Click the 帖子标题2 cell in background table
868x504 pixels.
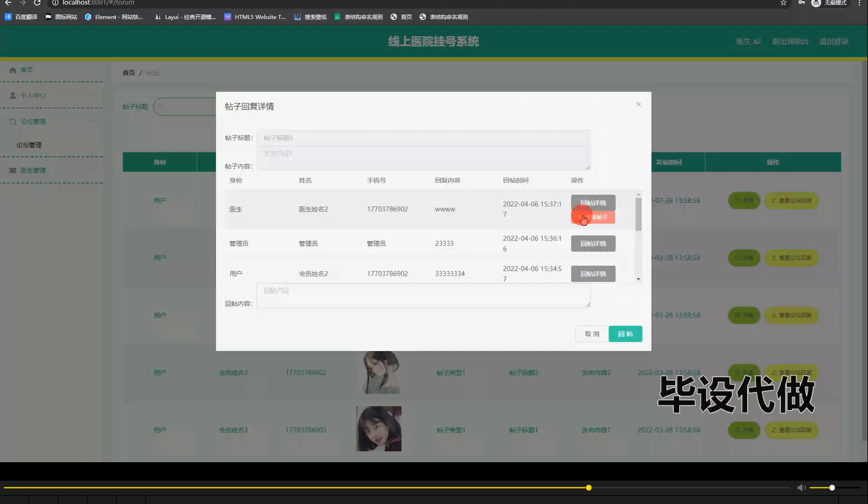click(523, 373)
